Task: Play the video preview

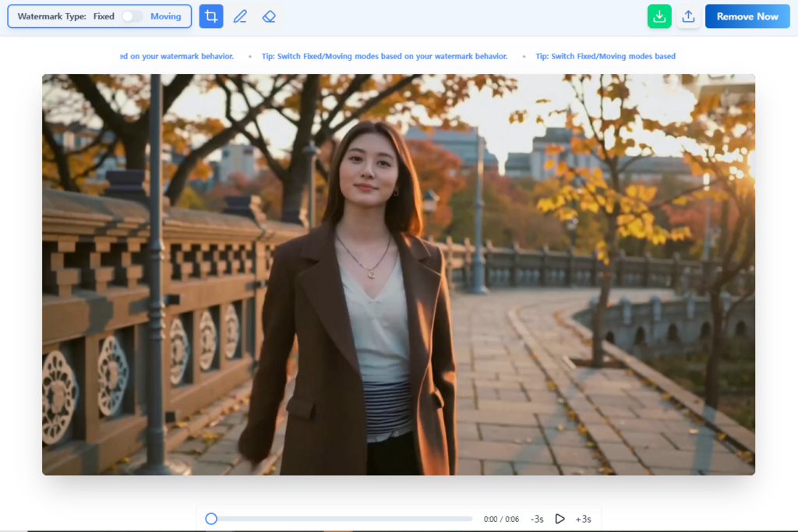Action: pos(560,519)
